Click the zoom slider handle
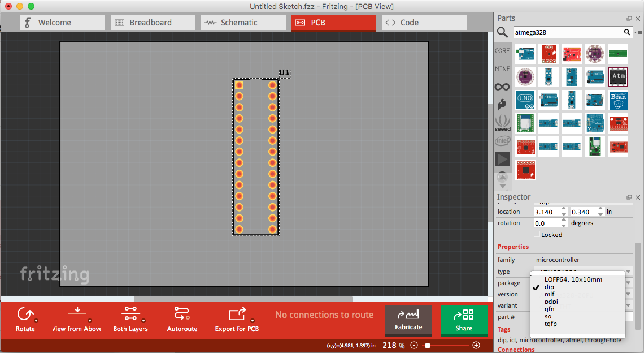 point(428,345)
